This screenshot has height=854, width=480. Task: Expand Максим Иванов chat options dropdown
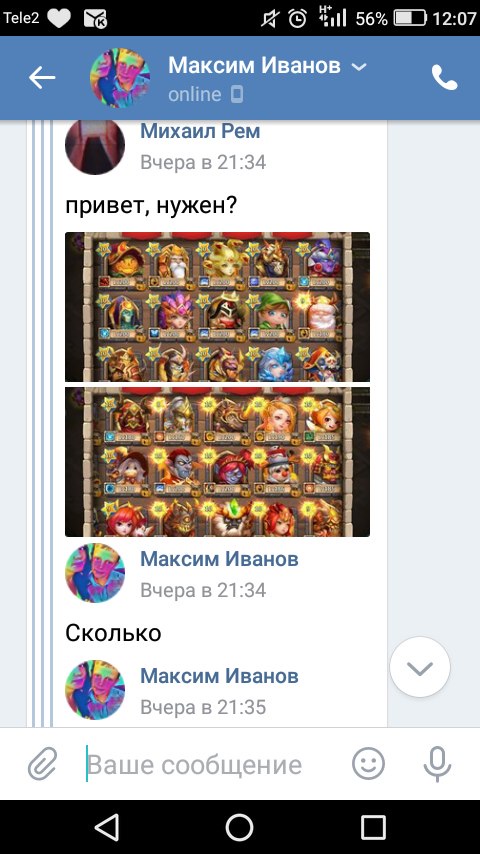click(x=359, y=67)
